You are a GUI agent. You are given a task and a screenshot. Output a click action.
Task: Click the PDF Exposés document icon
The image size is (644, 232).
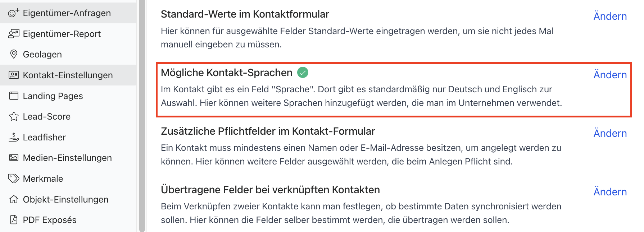[14, 220]
